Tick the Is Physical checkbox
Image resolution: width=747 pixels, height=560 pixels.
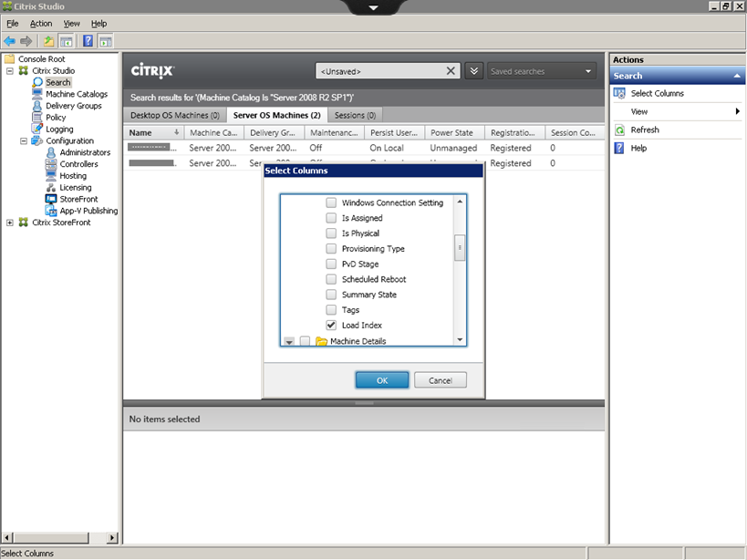click(x=331, y=233)
